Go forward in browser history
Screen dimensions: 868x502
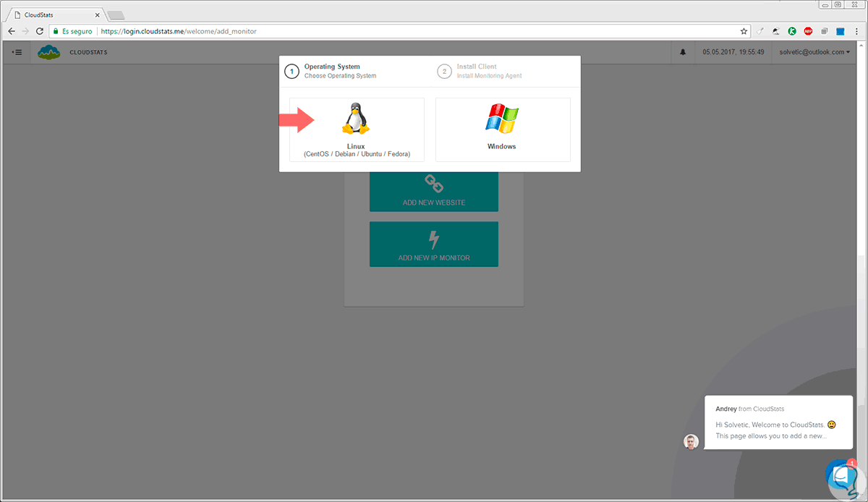[x=26, y=31]
